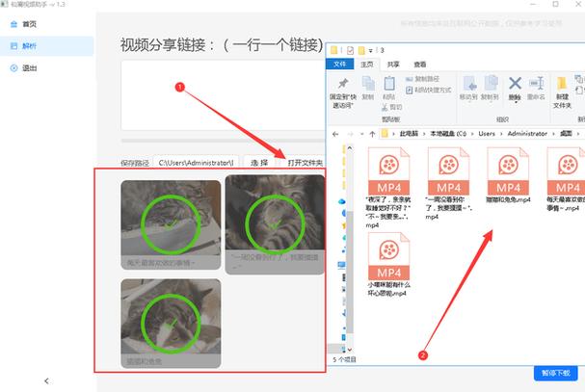
Task: Click the Properties checkmark icon in Explorer quick access toolbar
Action: 351,50
